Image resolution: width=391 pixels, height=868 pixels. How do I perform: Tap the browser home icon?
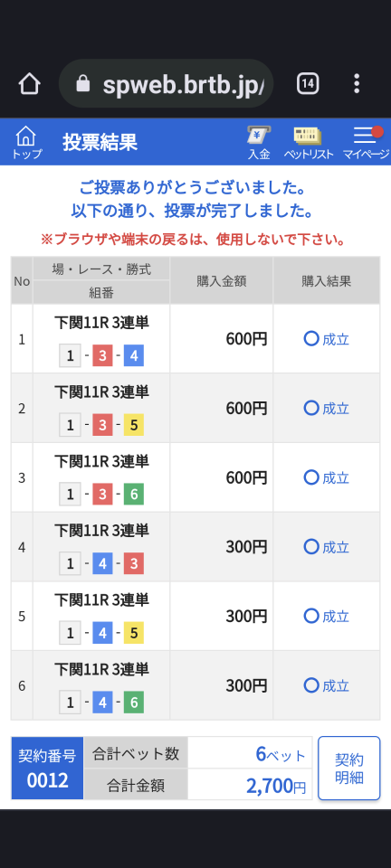point(29,83)
